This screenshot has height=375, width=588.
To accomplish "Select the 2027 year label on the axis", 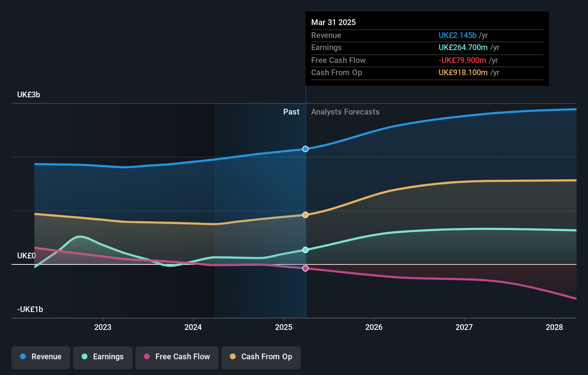I will [464, 327].
